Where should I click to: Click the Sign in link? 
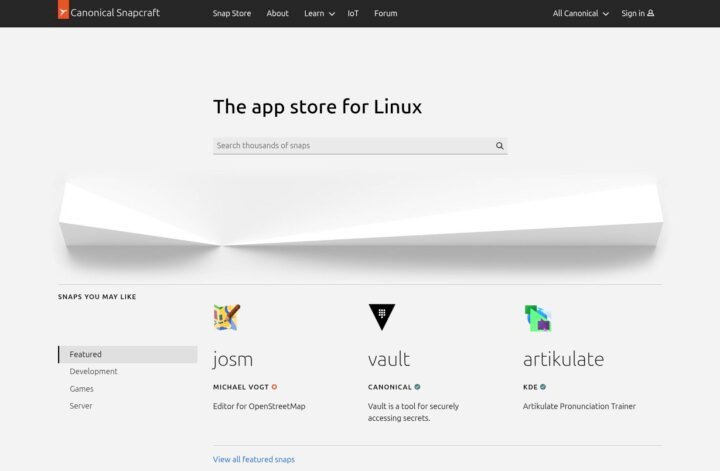pyautogui.click(x=637, y=13)
